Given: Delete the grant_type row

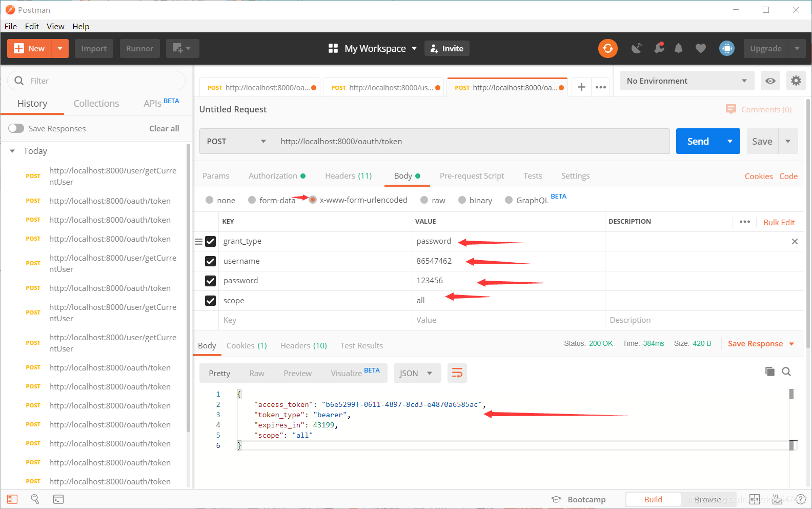Looking at the screenshot, I should click(795, 241).
